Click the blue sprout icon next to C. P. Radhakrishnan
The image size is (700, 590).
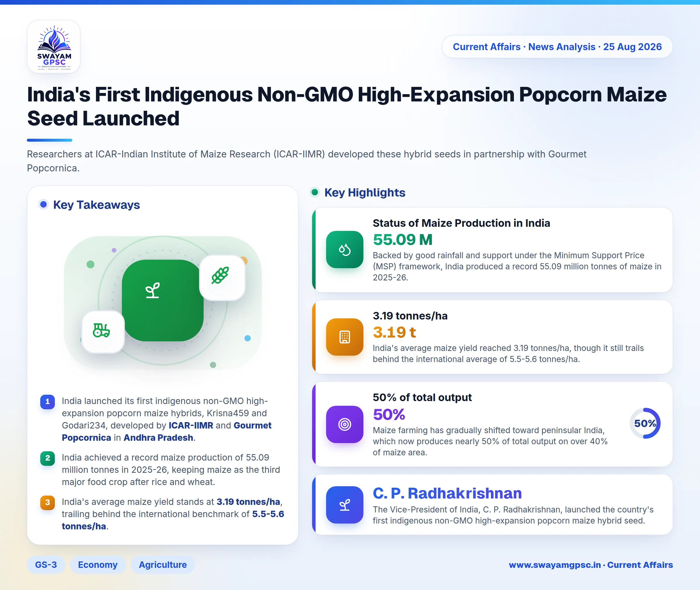tap(344, 505)
